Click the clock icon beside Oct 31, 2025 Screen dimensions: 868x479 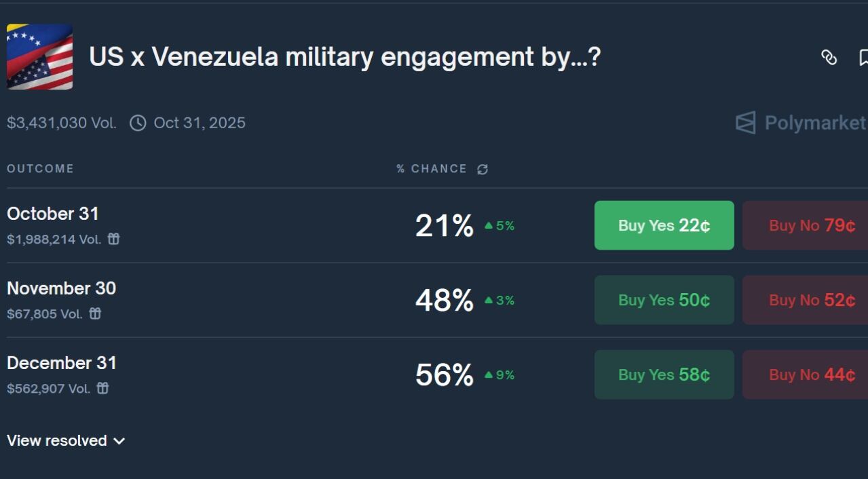(x=139, y=122)
